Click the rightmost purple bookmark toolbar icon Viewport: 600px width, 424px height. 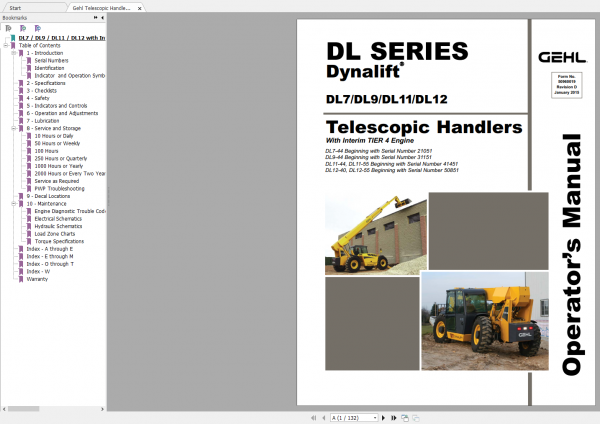click(38, 28)
